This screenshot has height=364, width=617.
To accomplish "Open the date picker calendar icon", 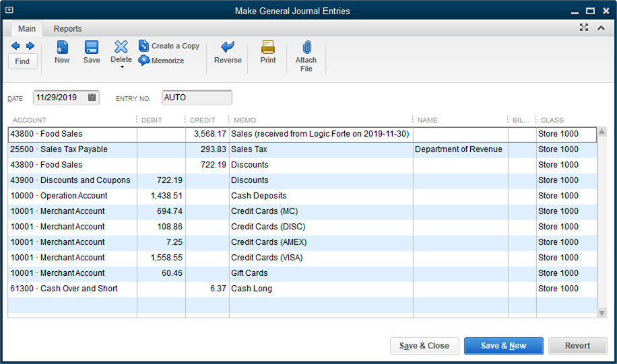I will (x=92, y=98).
